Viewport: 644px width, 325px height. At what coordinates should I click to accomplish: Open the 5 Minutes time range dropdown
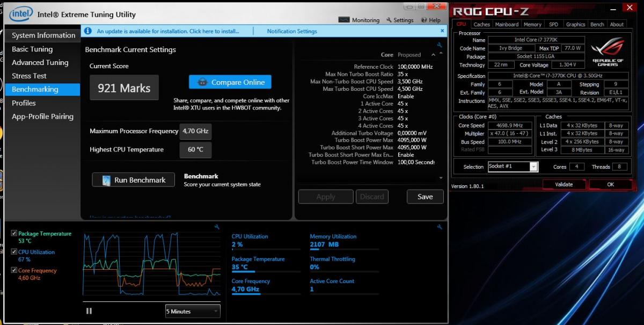coord(193,311)
